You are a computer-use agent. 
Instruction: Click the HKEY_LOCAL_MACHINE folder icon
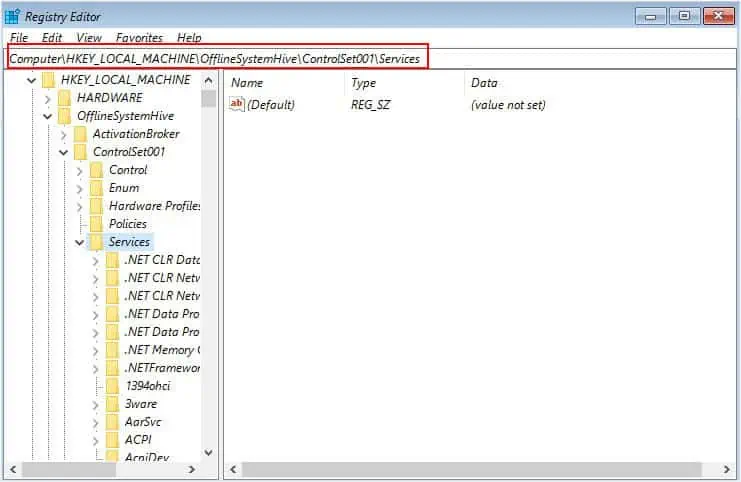[x=49, y=80]
